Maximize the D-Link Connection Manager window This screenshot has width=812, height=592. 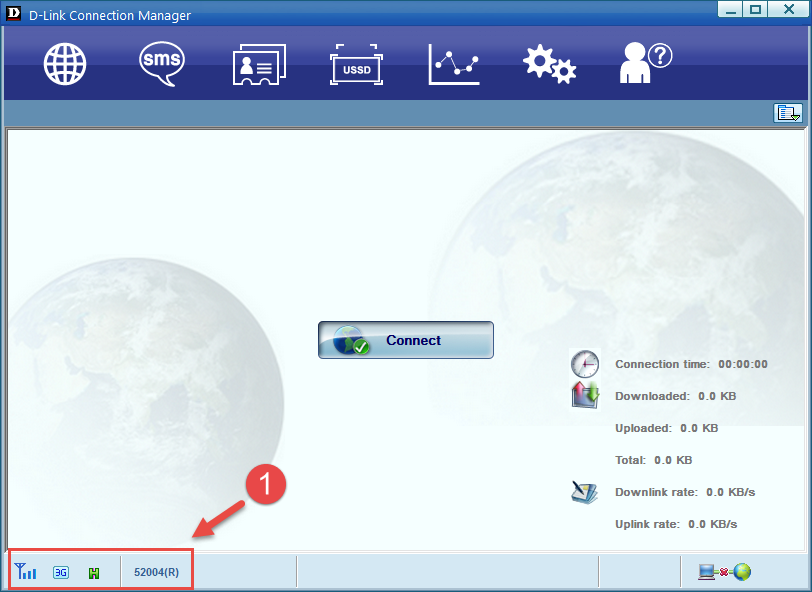[756, 9]
